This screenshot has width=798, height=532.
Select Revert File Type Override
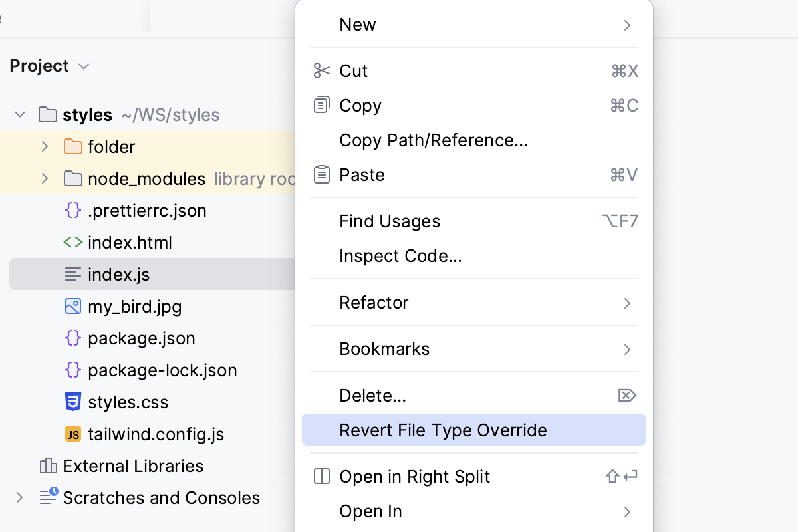click(x=444, y=430)
